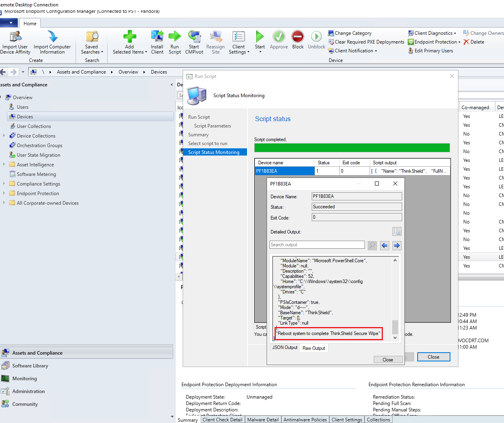Open Saved Searches in the ribbon
Viewport: 504px width, 423px height.
click(92, 42)
